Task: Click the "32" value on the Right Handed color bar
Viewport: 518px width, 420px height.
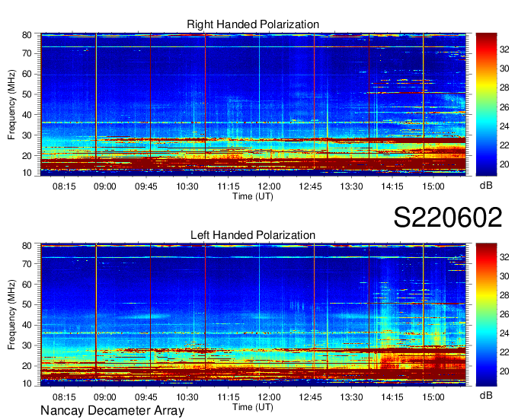Action: click(x=504, y=49)
